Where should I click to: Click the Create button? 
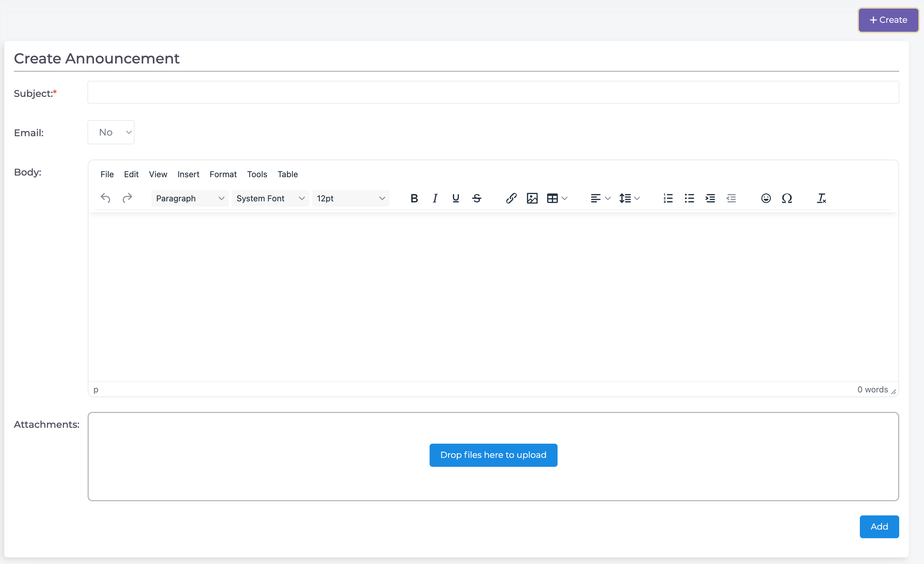(x=888, y=20)
